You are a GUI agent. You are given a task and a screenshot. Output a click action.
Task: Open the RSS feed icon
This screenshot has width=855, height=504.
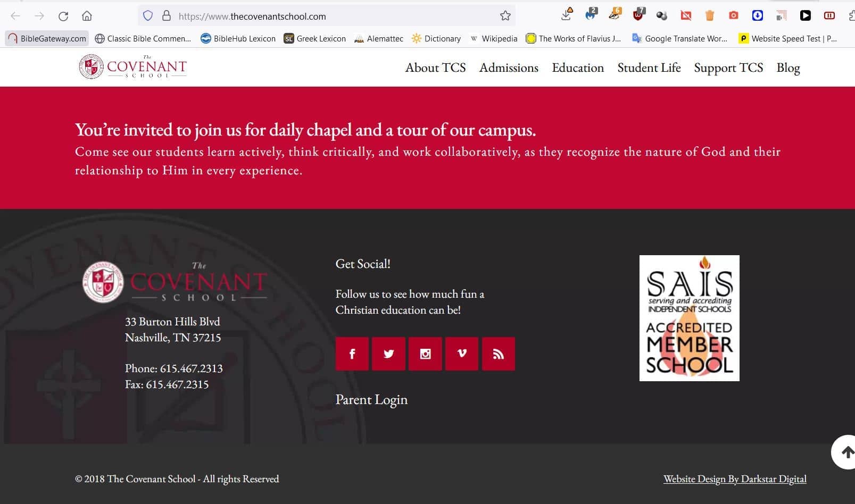click(498, 354)
